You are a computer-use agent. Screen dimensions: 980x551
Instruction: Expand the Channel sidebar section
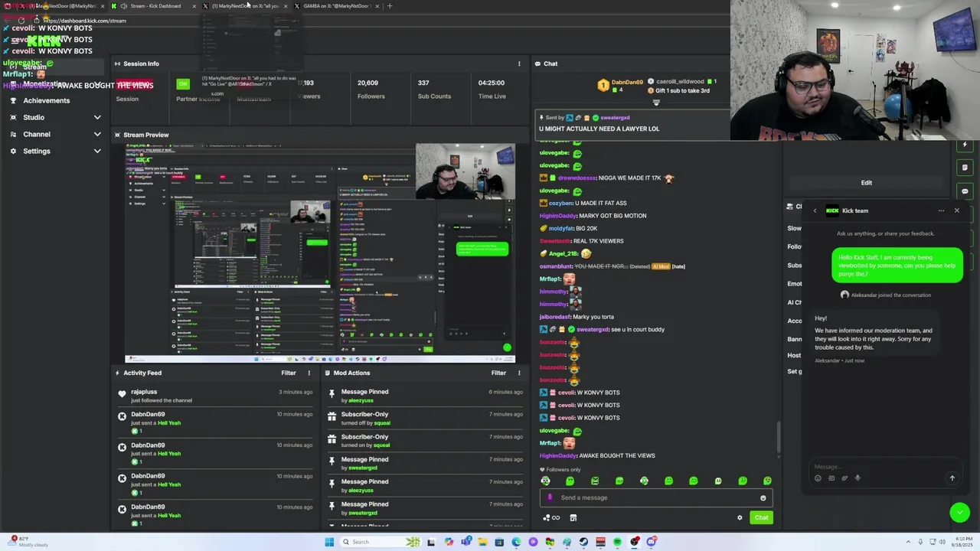[x=97, y=134]
